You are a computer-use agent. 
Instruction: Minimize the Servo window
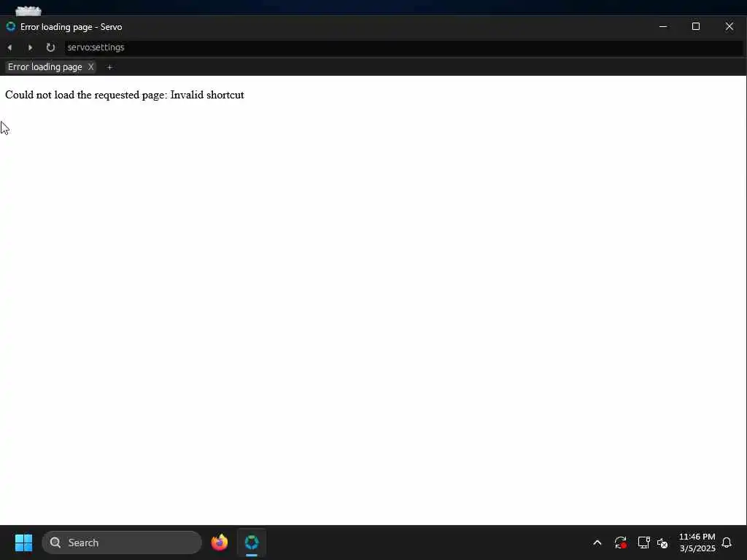pos(662,27)
